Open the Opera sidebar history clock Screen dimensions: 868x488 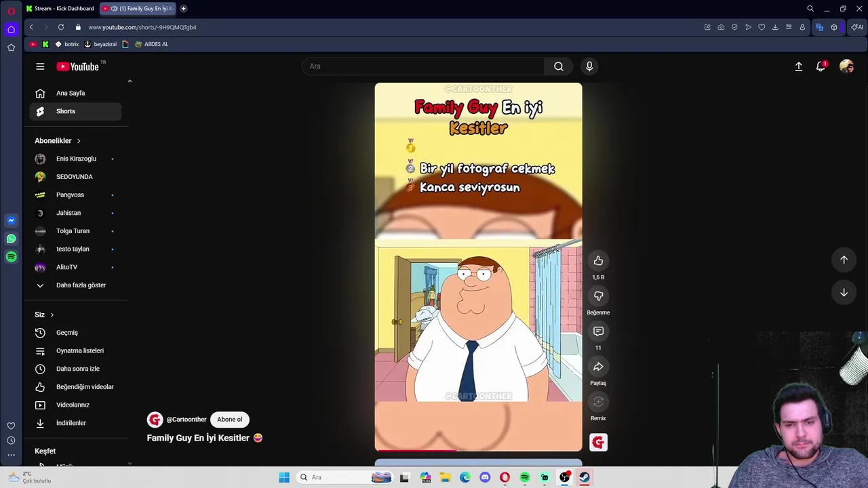click(x=11, y=441)
